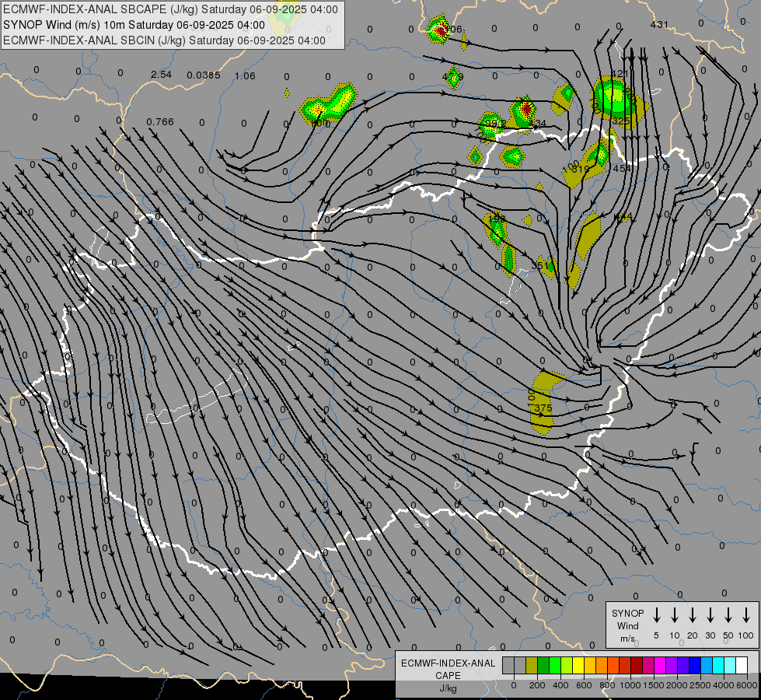Click the '0.0385' value on the map
The image size is (761, 700).
pos(204,75)
